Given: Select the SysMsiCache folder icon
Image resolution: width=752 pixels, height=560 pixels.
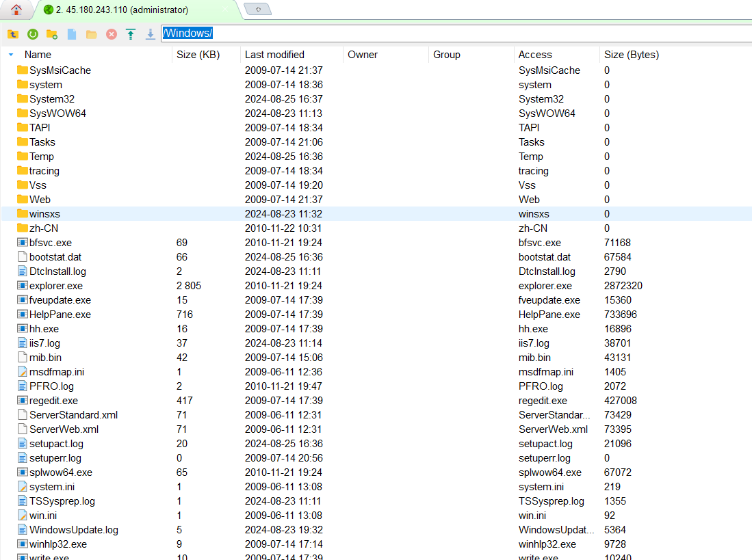Looking at the screenshot, I should 22,70.
